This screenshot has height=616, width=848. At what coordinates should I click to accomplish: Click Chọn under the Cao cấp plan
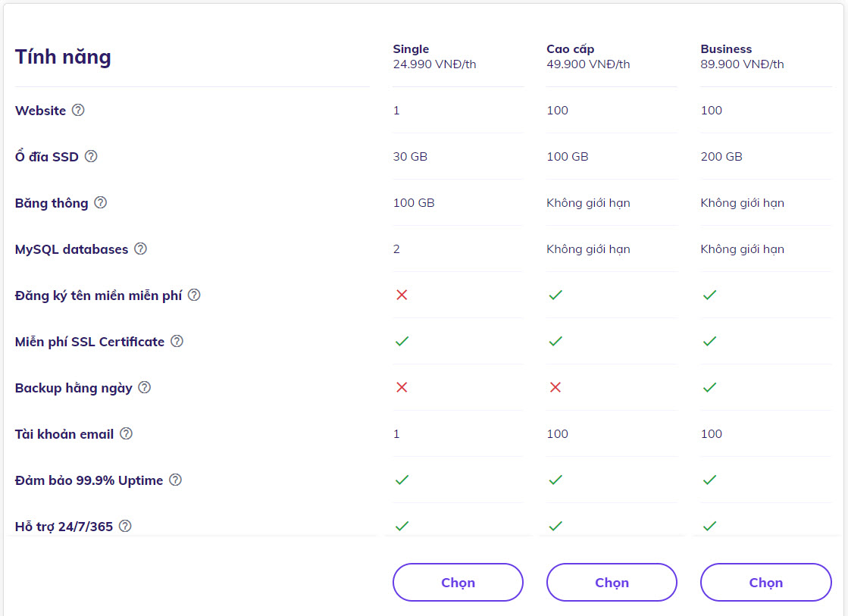612,582
